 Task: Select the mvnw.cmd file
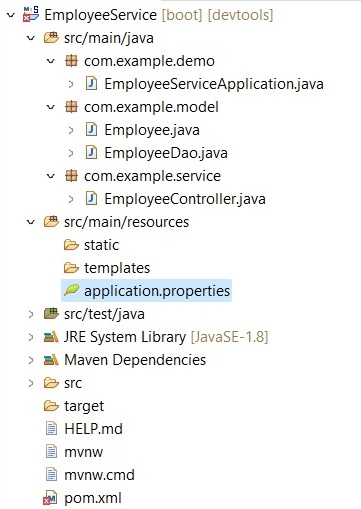[x=99, y=475]
